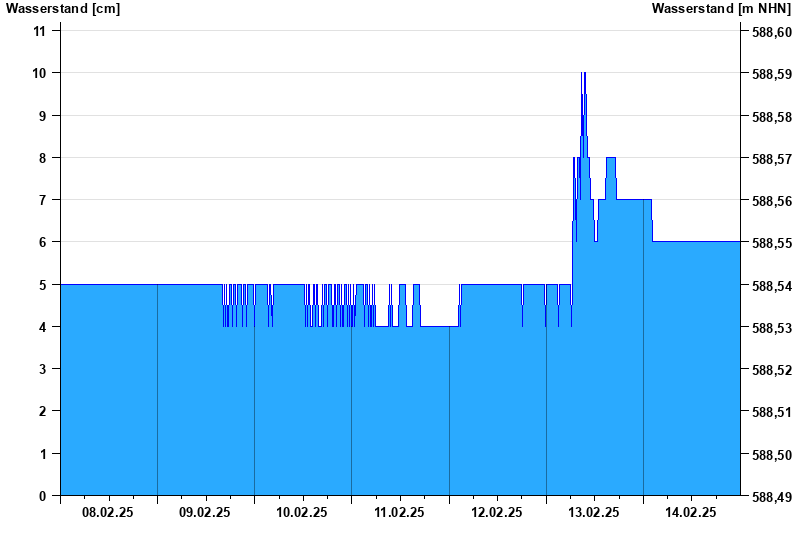Select the left axis label 11

(x=40, y=31)
